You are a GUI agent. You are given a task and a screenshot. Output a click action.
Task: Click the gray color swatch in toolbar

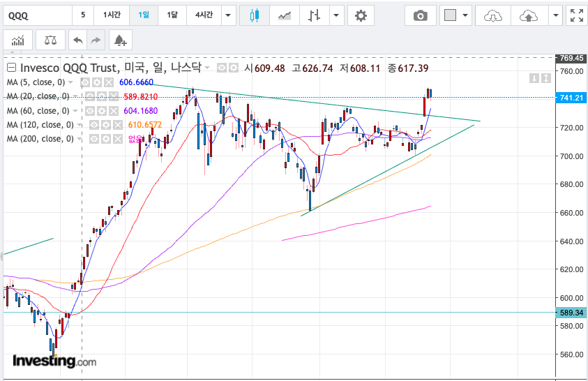click(450, 15)
